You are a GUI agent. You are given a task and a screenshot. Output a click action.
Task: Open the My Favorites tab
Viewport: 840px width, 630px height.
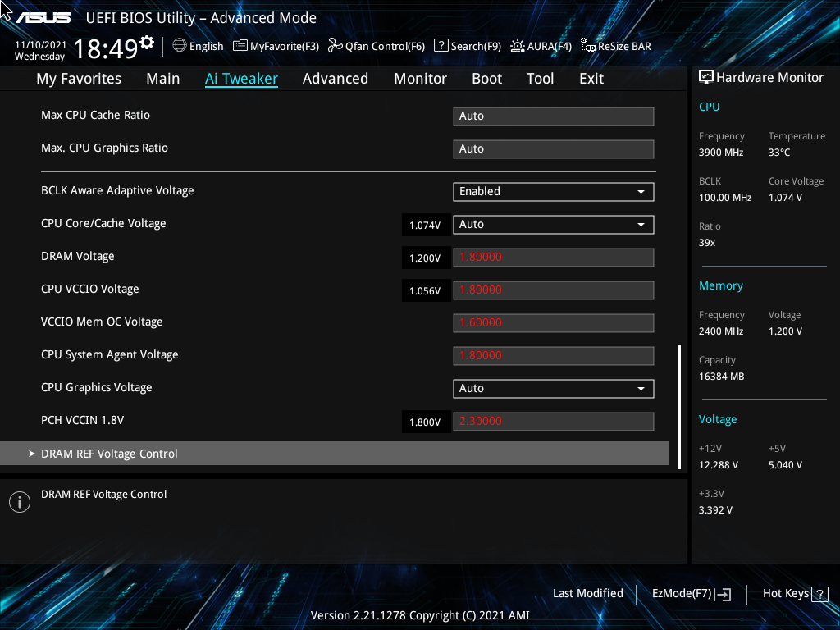click(79, 79)
